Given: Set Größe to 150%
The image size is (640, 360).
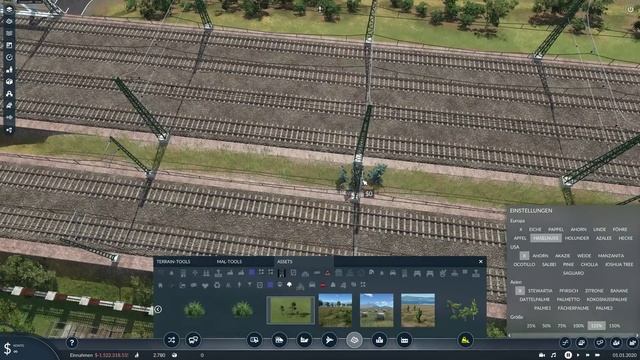Looking at the screenshot, I should point(615,326).
